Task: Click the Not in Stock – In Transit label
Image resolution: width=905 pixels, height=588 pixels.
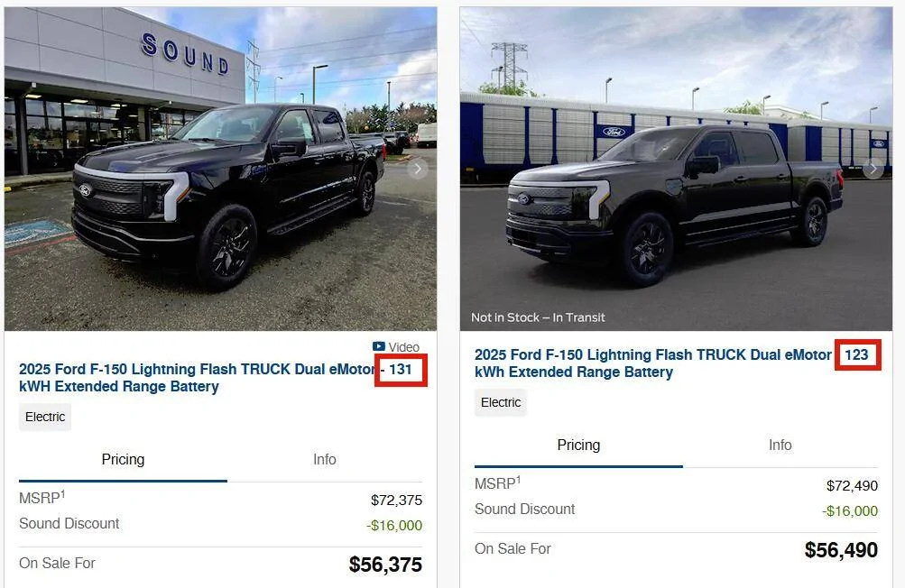Action: click(x=538, y=317)
